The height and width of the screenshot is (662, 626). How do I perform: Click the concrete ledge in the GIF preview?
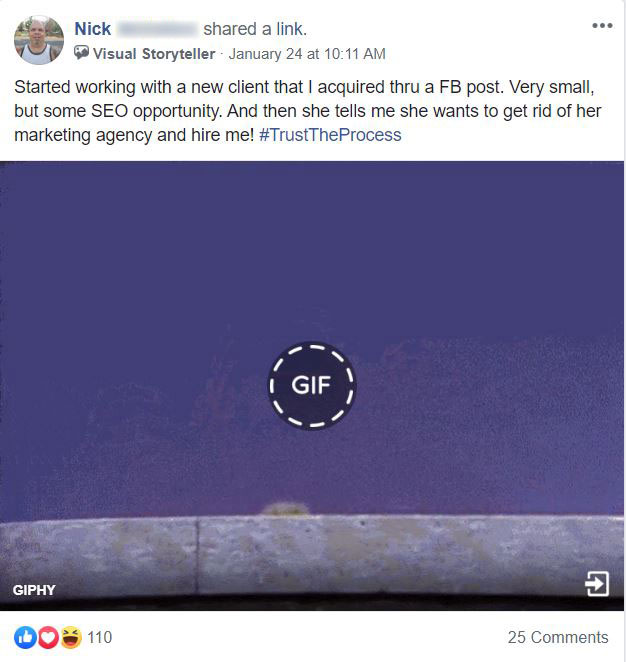(312, 555)
